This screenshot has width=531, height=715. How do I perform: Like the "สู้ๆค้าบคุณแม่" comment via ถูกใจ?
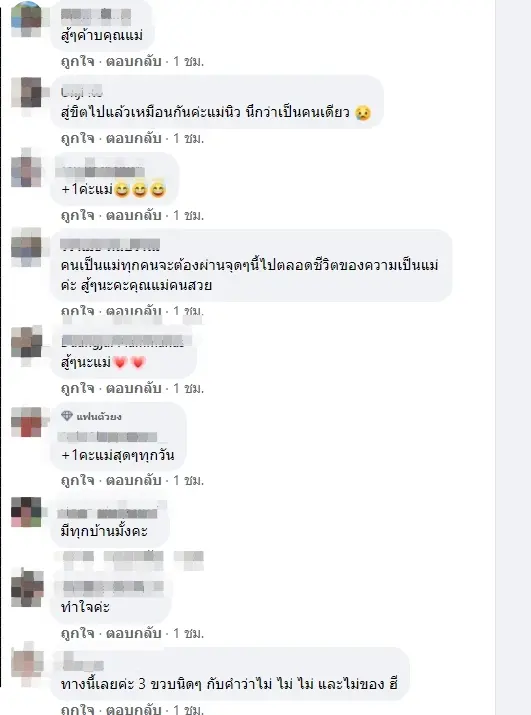click(x=78, y=61)
